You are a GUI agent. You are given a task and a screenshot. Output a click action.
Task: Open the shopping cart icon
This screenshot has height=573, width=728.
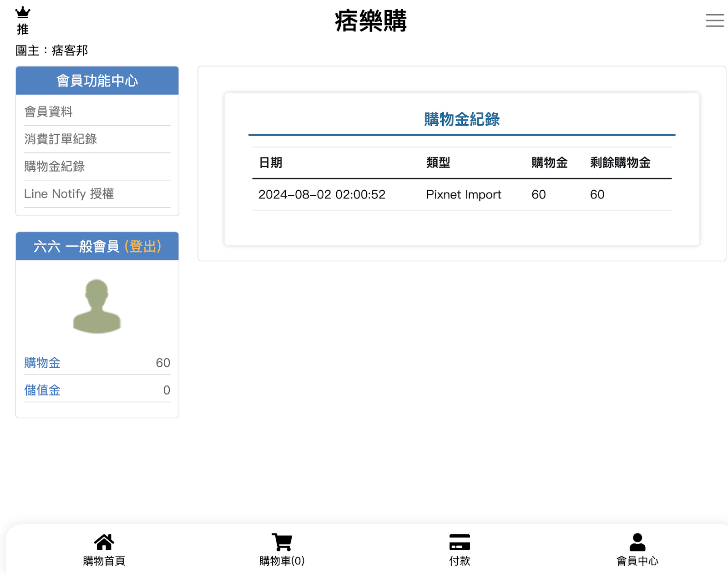click(x=282, y=542)
